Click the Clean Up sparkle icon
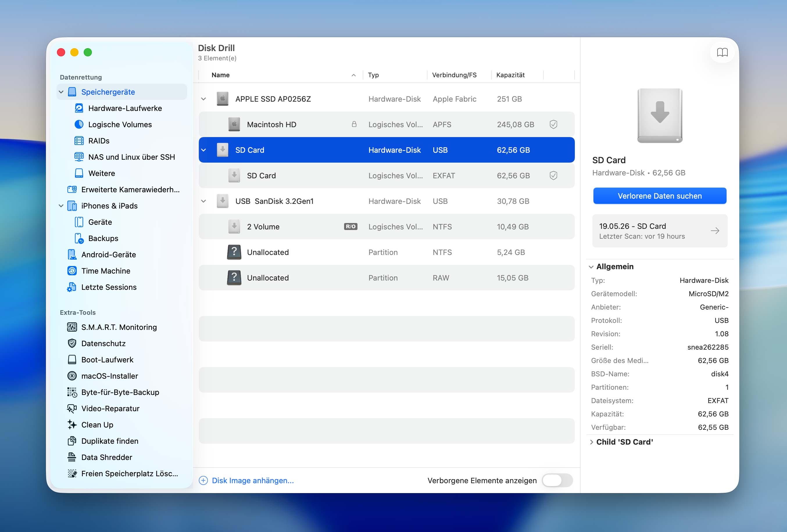Viewport: 787px width, 532px height. (72, 425)
